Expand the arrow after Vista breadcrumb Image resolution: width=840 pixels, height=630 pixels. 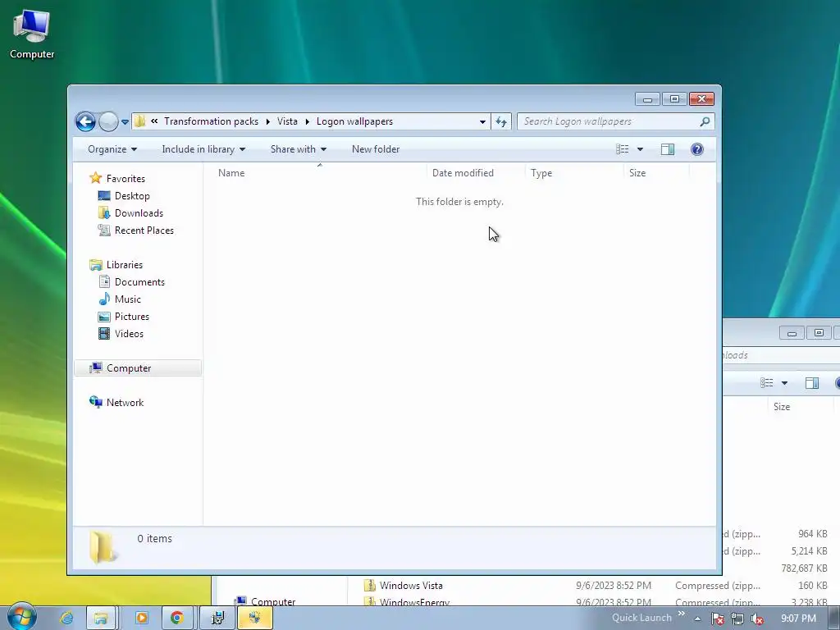click(x=308, y=121)
